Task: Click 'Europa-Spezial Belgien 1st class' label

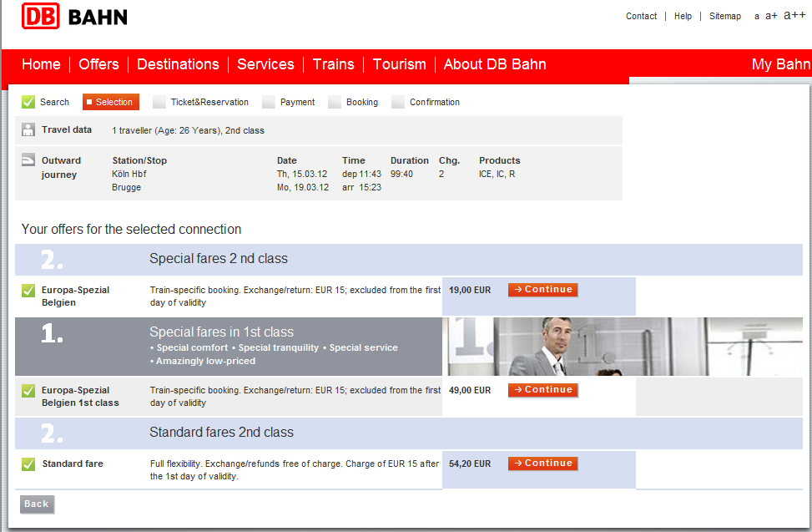Action: [80, 396]
